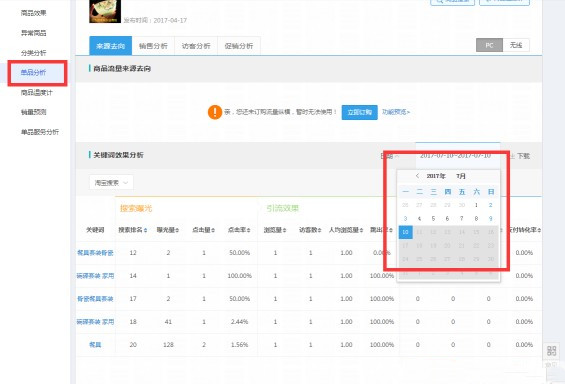Screen dimensions: 565x384
Task: Click the 关键词 column header
Action: click(95, 230)
